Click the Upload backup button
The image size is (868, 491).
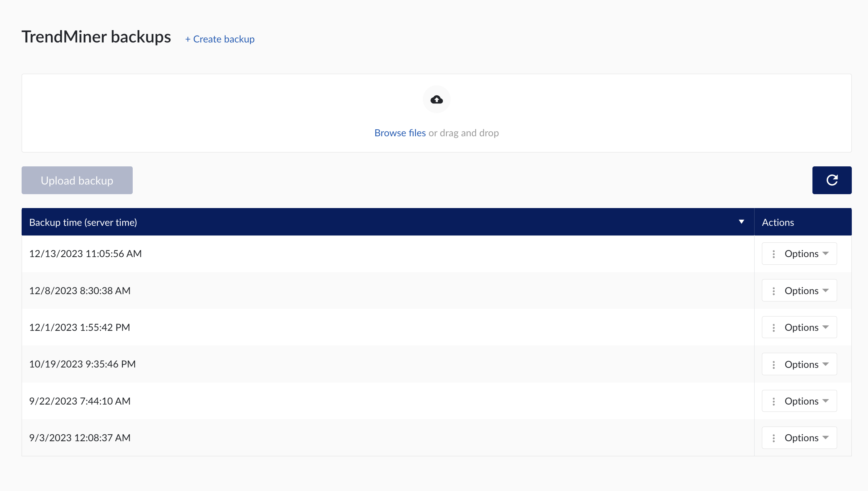tap(77, 180)
